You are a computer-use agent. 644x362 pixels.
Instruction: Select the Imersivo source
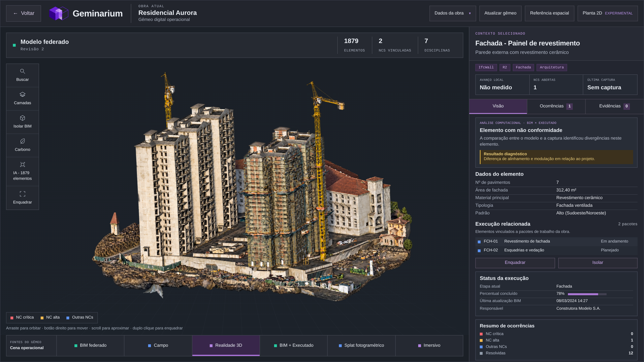(429, 346)
